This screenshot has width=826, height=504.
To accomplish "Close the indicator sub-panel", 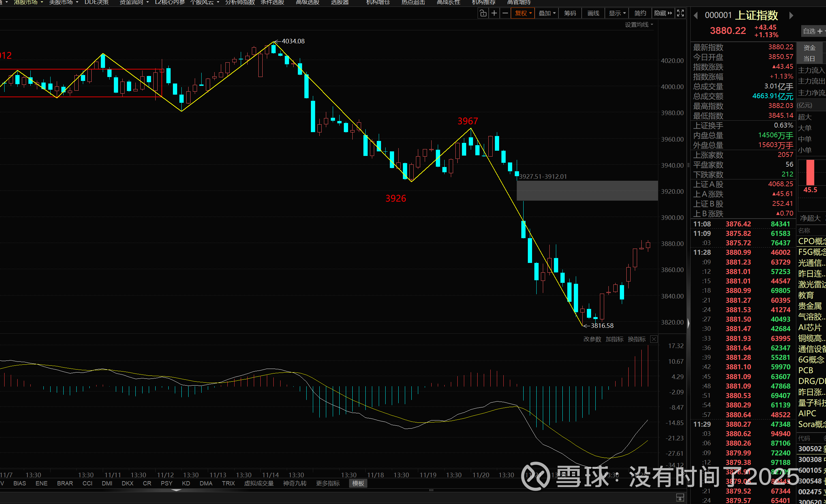I will tap(654, 339).
